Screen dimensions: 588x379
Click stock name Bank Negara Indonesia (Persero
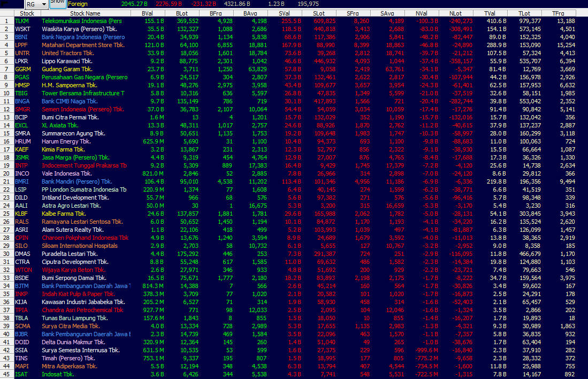(83, 37)
